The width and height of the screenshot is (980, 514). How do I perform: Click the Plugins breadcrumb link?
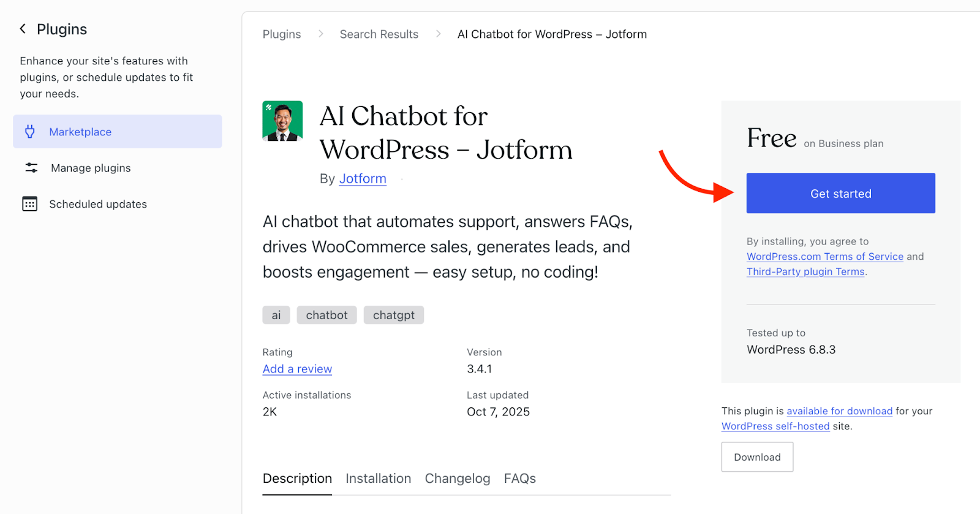click(282, 34)
